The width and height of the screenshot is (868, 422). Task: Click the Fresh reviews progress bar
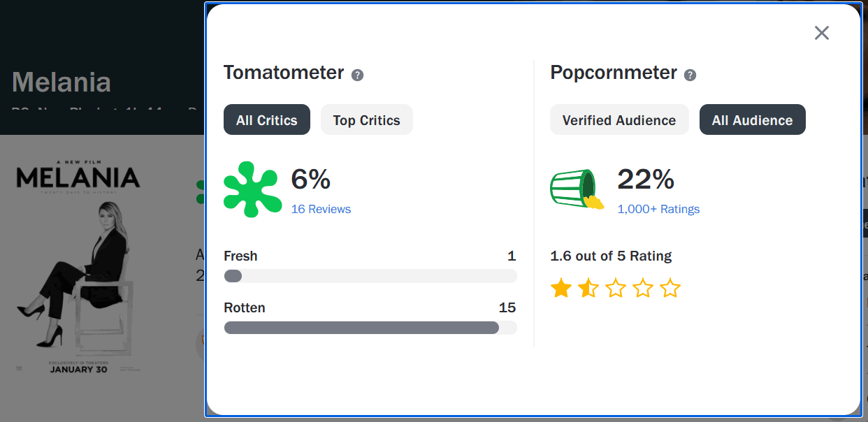click(370, 276)
